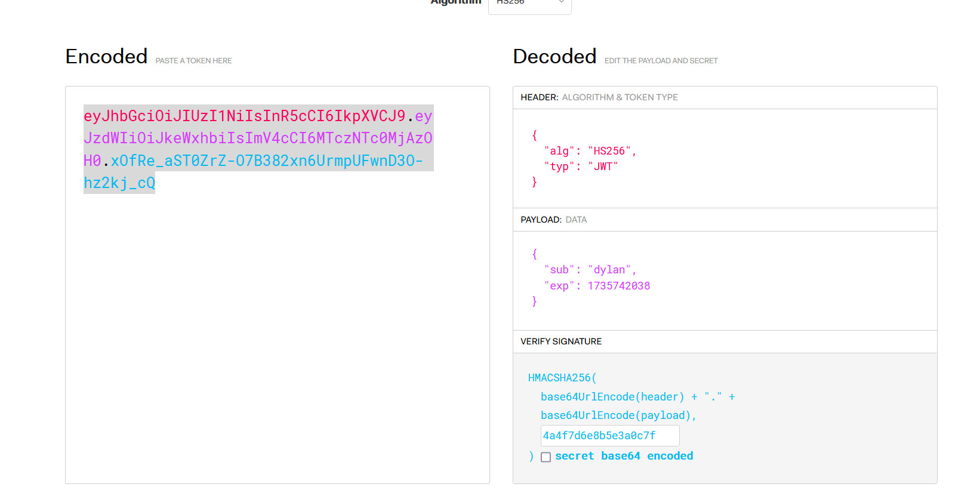Click the purple payload line of encoded token

[x=257, y=138]
